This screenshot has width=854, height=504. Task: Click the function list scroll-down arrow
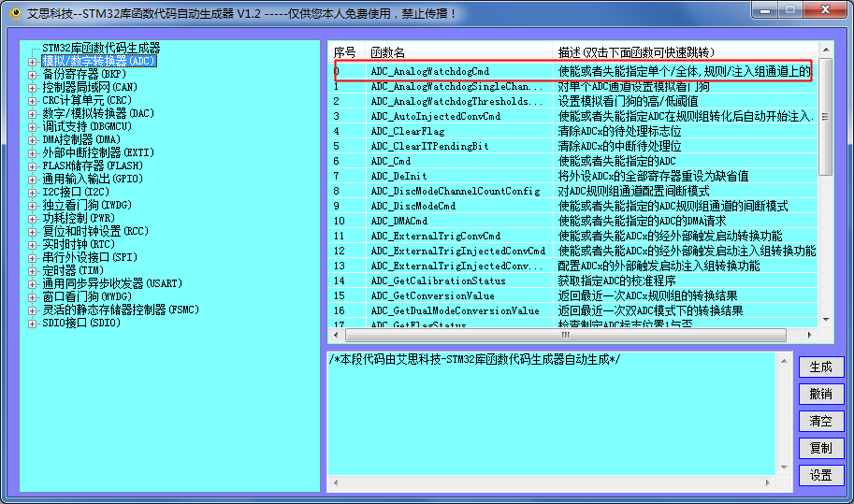pos(826,320)
